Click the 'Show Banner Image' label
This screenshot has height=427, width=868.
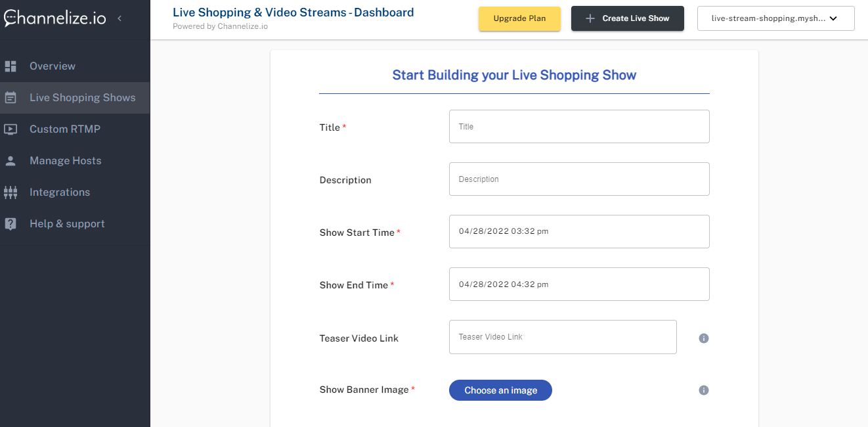tap(364, 390)
